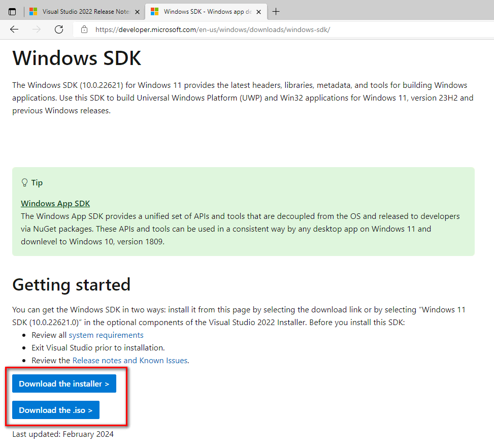494x448 pixels.
Task: Click Download the installer button
Action: tap(64, 383)
